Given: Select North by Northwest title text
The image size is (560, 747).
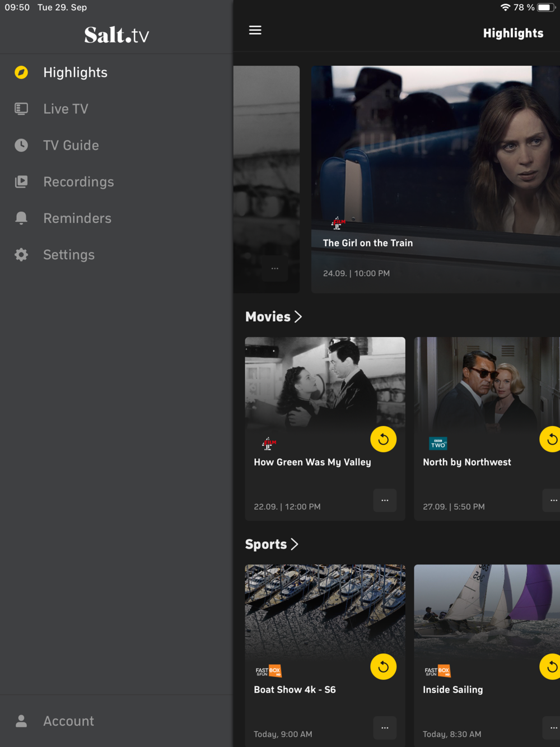Looking at the screenshot, I should (467, 462).
